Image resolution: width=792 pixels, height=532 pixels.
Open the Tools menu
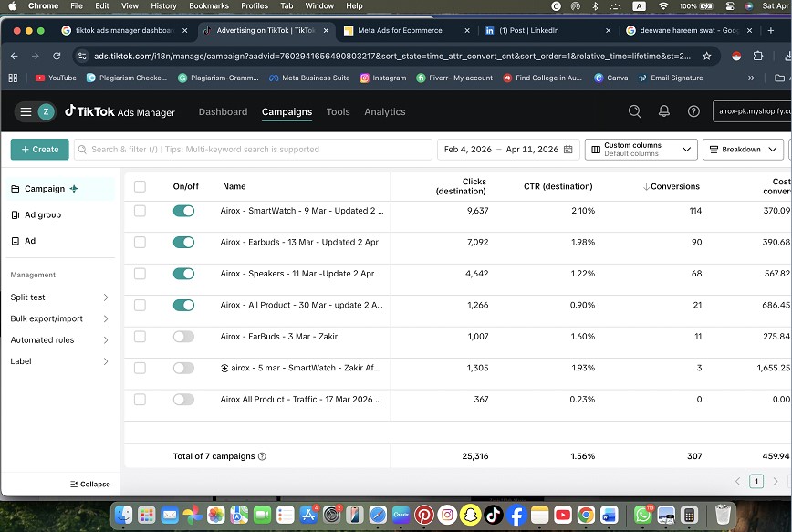coord(338,111)
